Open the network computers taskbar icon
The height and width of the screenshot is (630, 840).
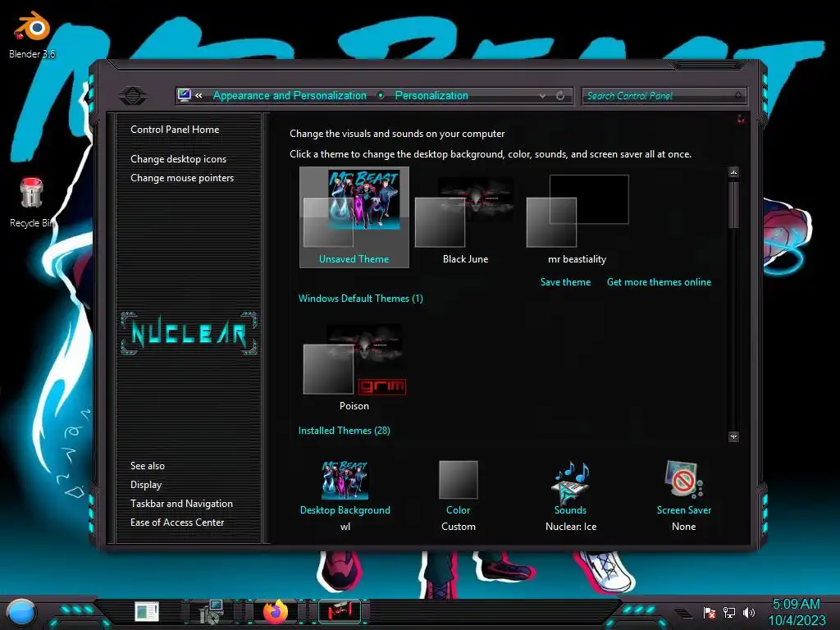211,612
